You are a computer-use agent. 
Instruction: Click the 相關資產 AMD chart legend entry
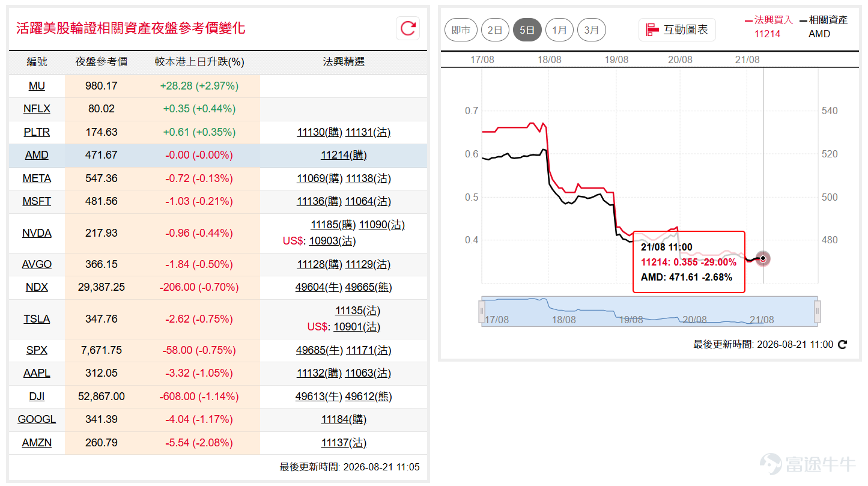824,26
